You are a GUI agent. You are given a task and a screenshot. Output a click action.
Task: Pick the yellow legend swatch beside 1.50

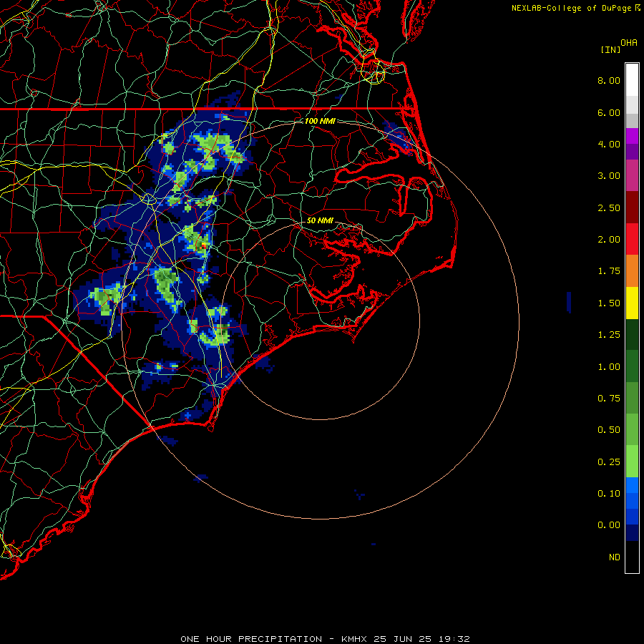point(632,303)
